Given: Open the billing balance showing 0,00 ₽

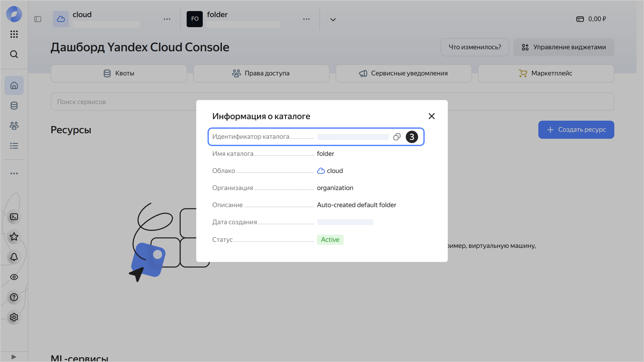Looking at the screenshot, I should coord(591,19).
